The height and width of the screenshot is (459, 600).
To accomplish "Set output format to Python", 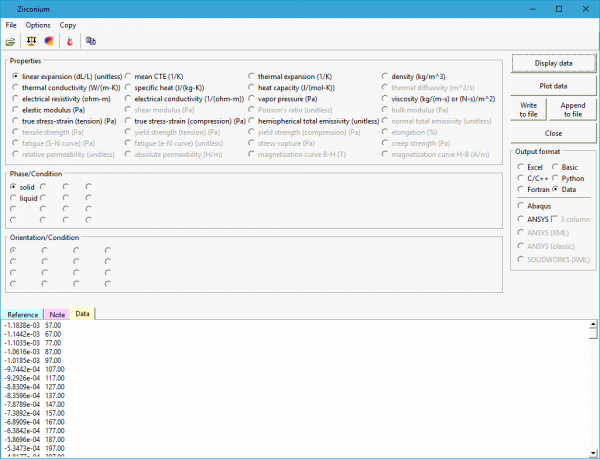I will pyautogui.click(x=568, y=178).
